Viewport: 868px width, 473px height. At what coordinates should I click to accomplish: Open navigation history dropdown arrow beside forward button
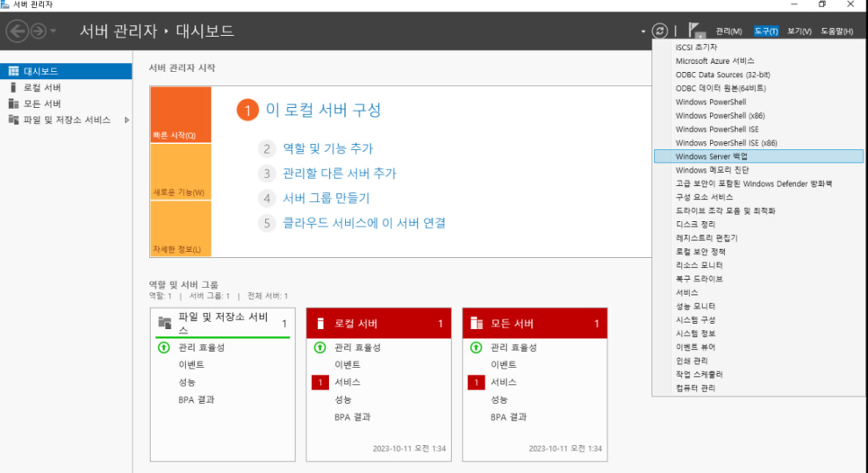54,31
